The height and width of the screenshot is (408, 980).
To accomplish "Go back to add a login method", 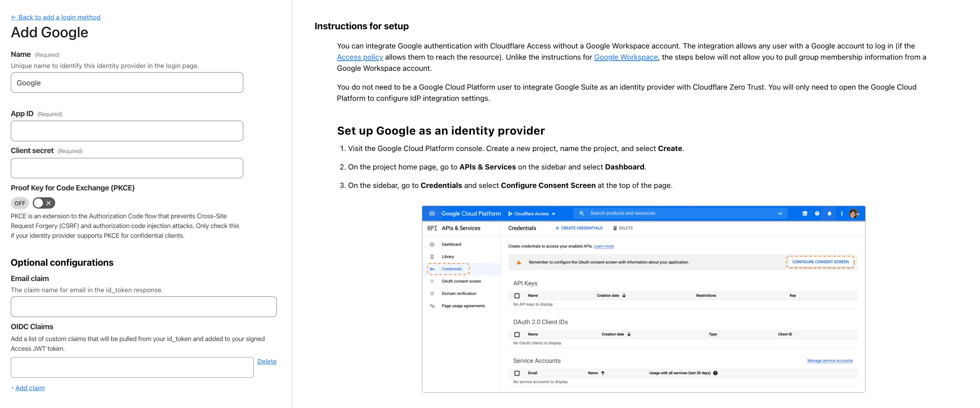I will tap(55, 17).
